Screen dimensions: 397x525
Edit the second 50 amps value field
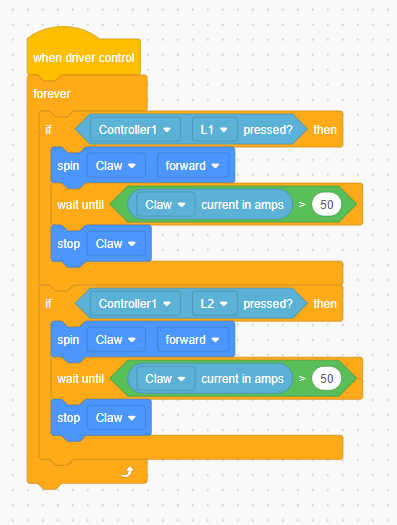[x=326, y=379]
